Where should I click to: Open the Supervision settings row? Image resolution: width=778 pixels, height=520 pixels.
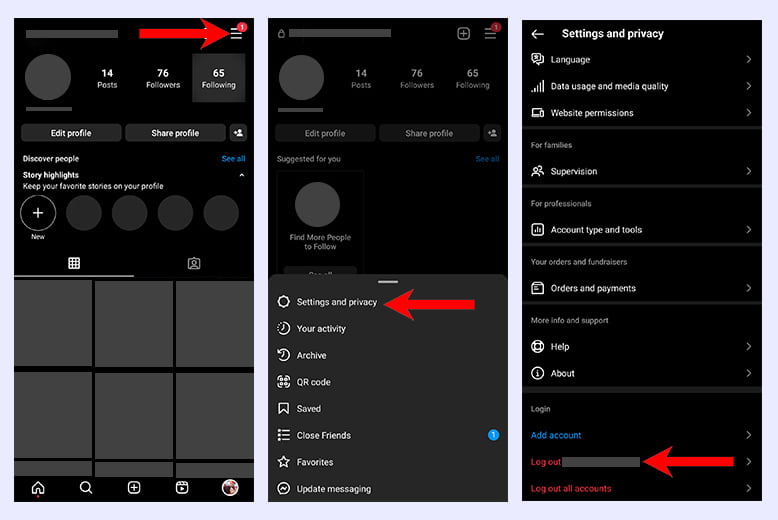(640, 171)
